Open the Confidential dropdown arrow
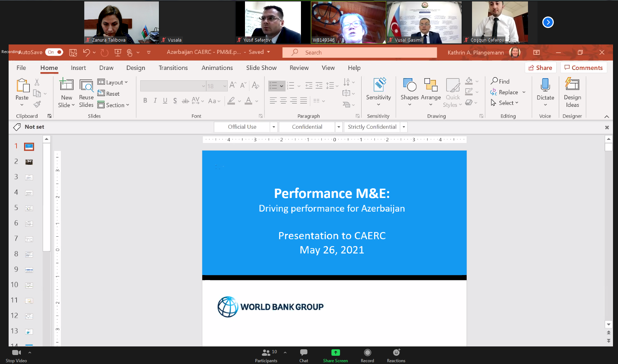 tap(339, 127)
